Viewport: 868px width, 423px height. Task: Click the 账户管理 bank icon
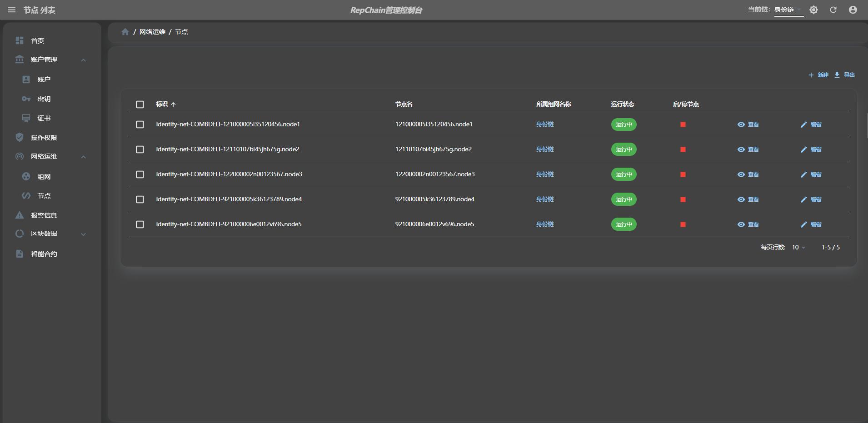tap(20, 60)
